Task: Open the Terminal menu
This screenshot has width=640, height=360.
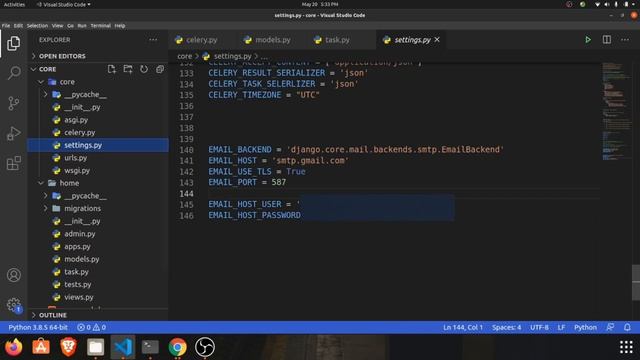Action: point(100,25)
